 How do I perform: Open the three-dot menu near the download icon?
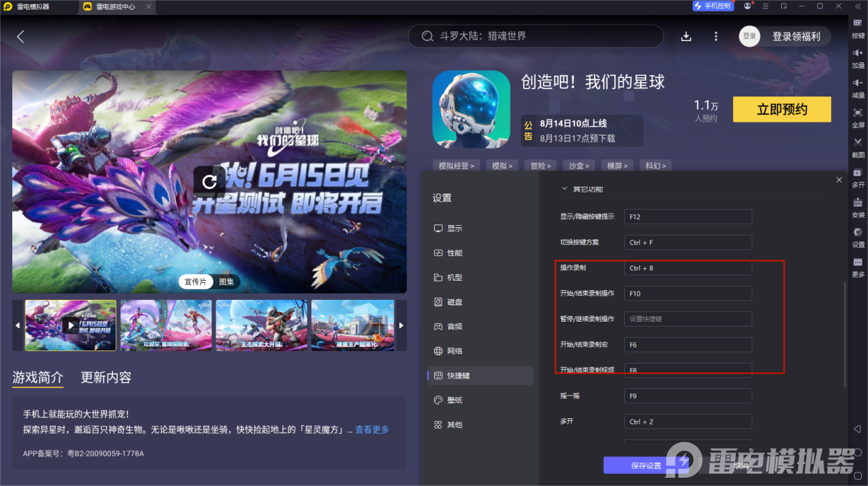coord(715,36)
